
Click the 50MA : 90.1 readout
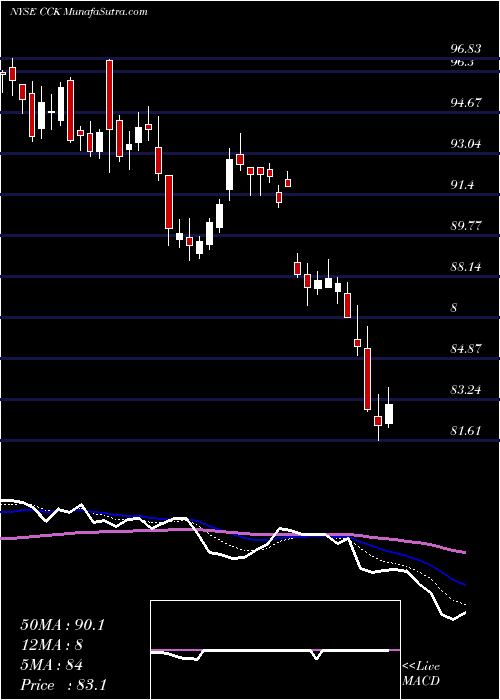pos(62,625)
